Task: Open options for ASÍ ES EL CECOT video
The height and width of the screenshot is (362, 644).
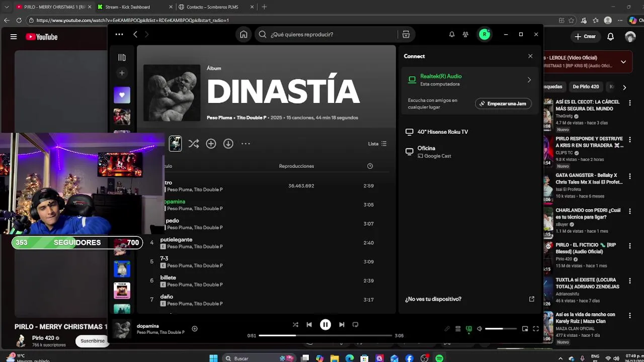Action: [629, 103]
